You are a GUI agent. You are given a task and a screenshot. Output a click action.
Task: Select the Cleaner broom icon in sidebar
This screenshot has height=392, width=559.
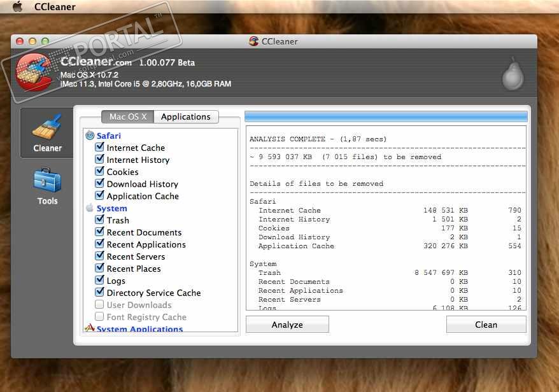47,126
